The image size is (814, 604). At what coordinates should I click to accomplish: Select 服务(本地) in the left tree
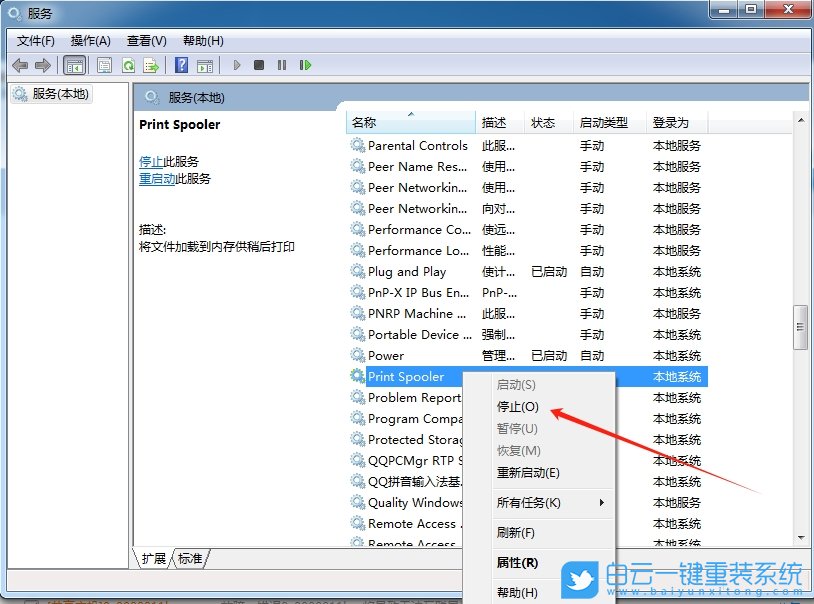pos(60,92)
